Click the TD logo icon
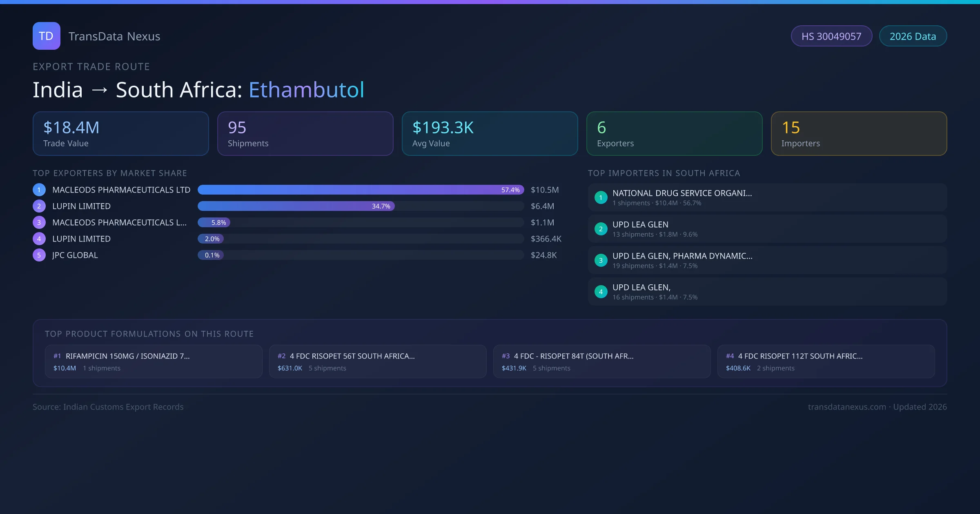Viewport: 980px width, 514px height. [x=46, y=36]
